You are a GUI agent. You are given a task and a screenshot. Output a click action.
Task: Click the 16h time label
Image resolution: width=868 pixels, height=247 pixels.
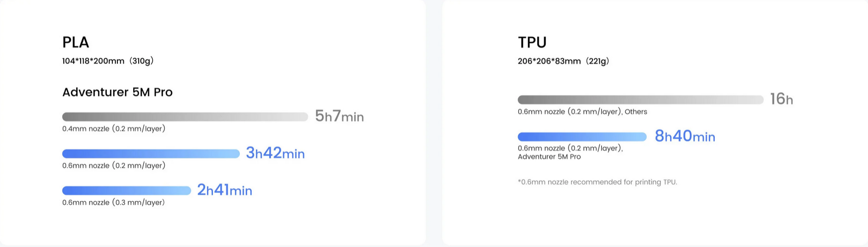(781, 99)
